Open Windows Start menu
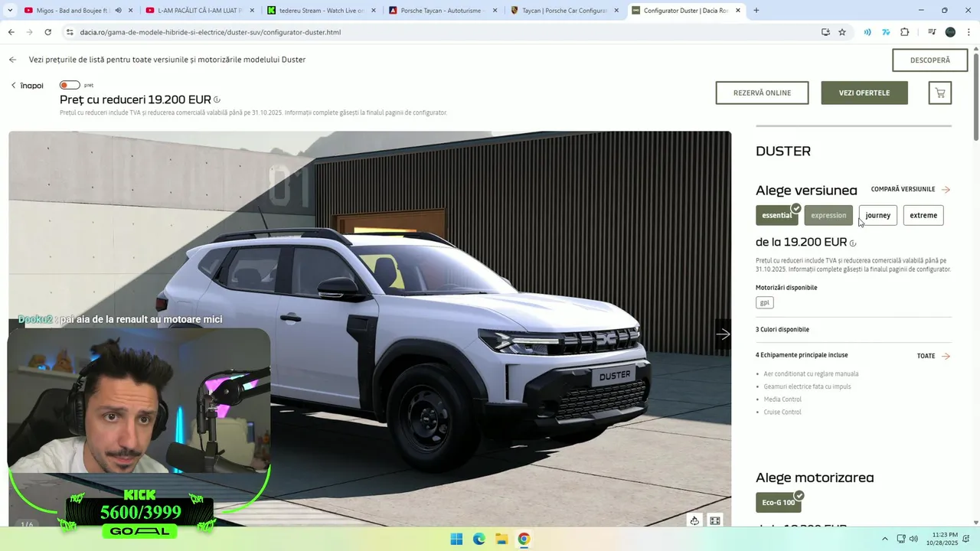Viewport: 980px width, 551px height. point(456,539)
